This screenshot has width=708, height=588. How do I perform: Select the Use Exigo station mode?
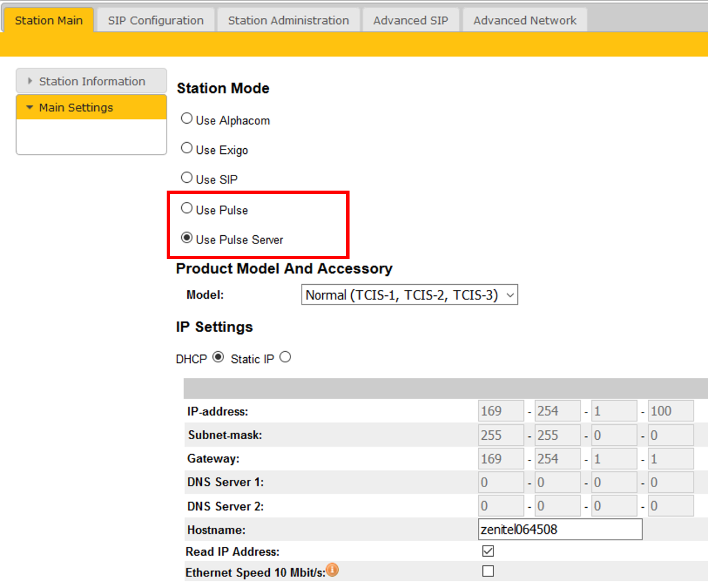click(187, 148)
